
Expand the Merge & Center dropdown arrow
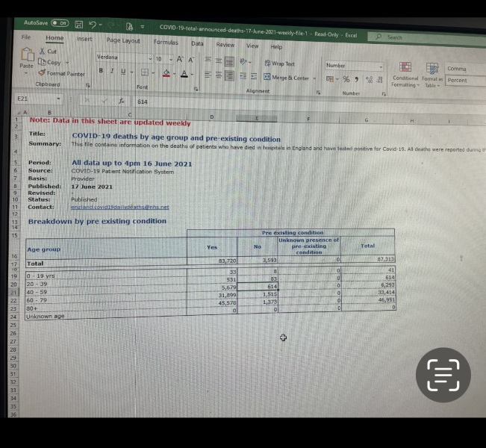[x=316, y=78]
